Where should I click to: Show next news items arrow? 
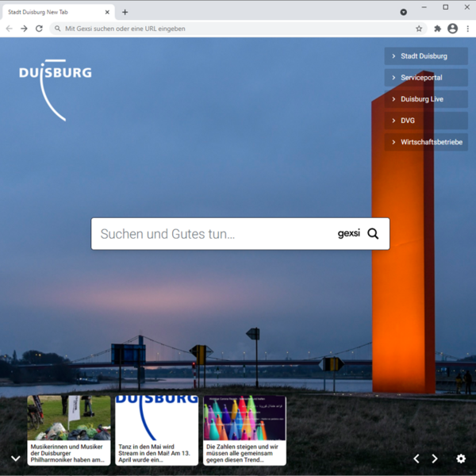[x=435, y=459]
